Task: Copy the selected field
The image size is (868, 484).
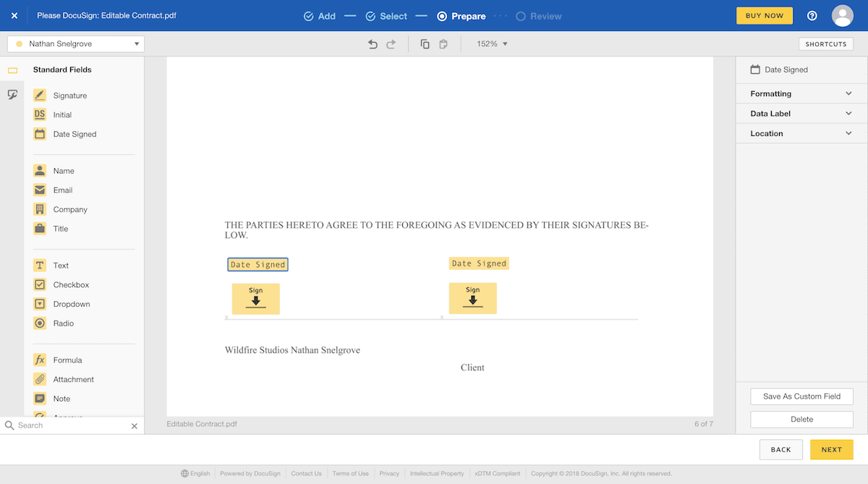Action: 425,44
